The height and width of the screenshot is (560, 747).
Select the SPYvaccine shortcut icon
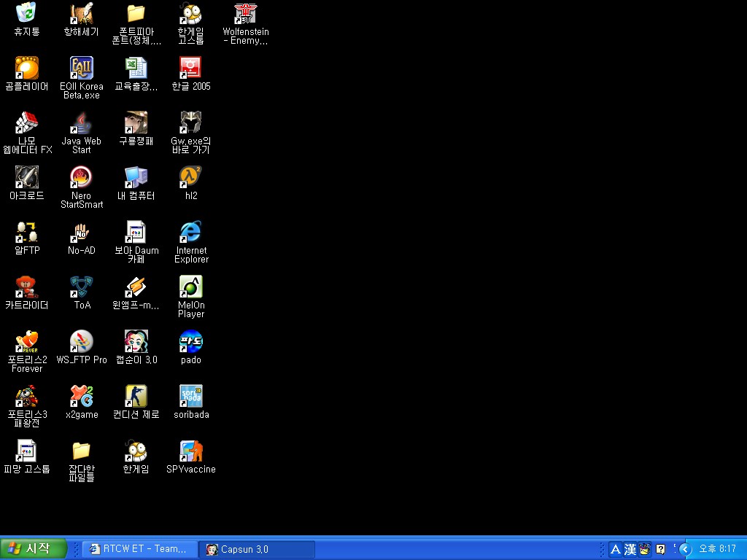[191, 451]
